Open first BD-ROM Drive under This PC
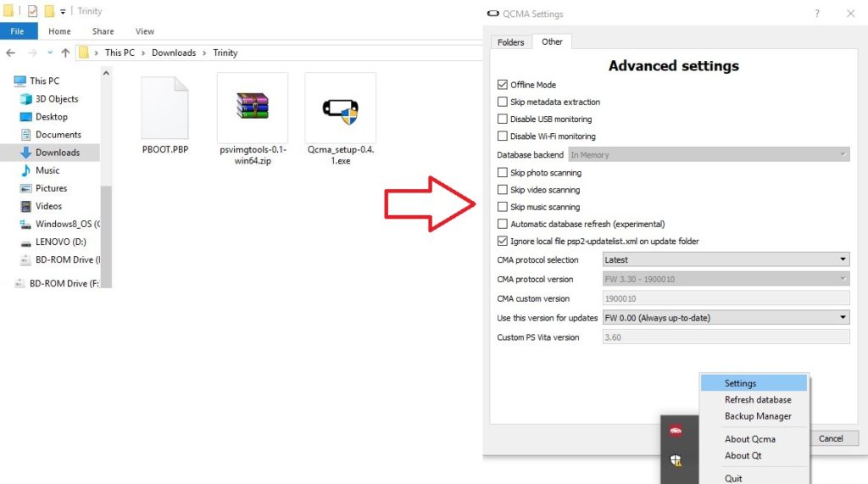 67,259
